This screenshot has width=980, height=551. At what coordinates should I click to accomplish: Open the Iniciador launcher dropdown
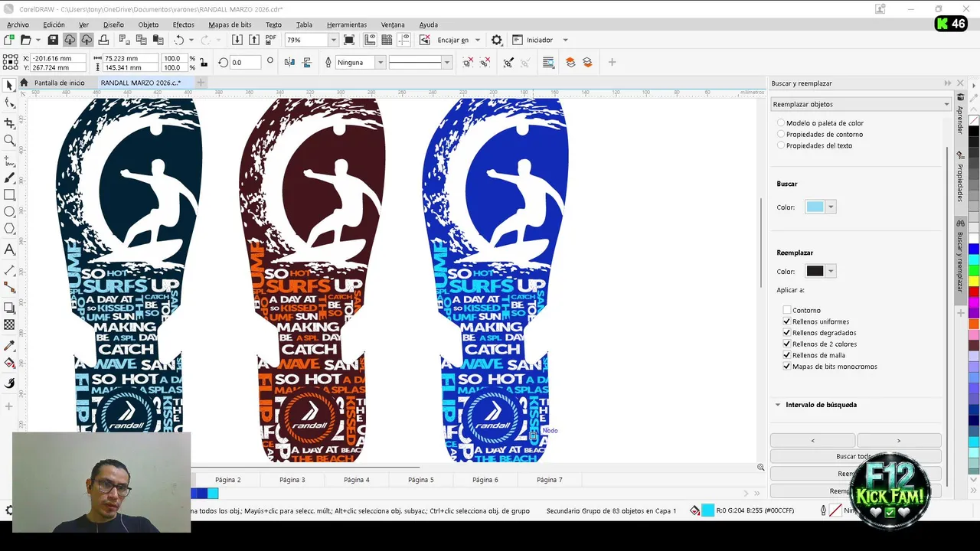(565, 40)
